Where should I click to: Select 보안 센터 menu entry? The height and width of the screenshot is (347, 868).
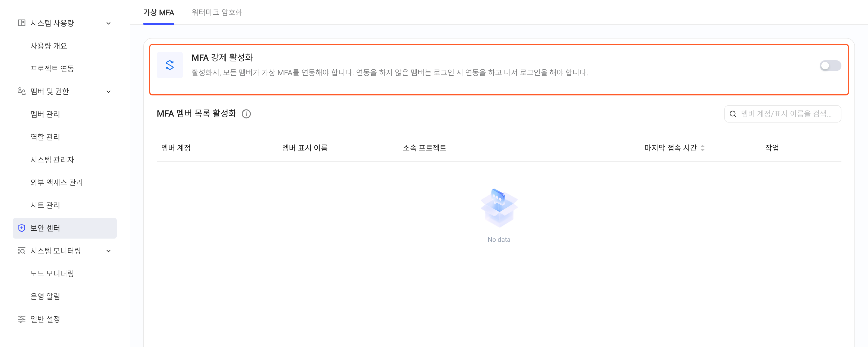[65, 228]
